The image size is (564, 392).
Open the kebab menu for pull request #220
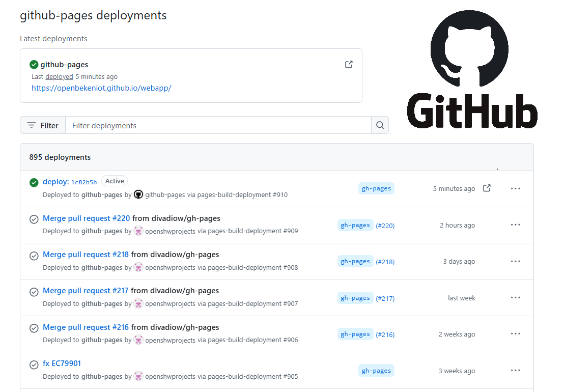(515, 225)
